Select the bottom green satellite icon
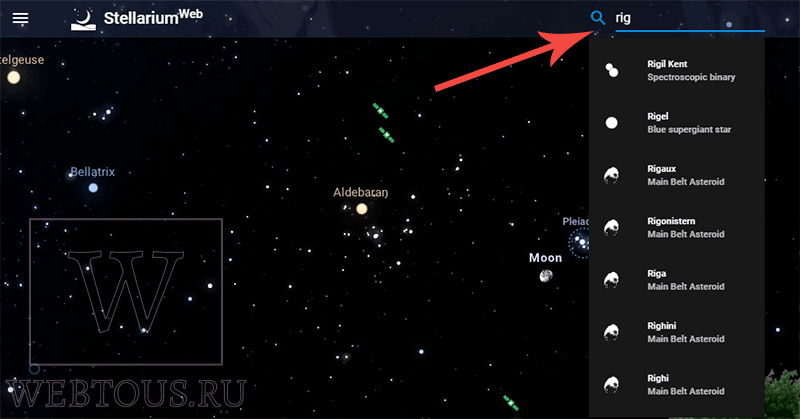This screenshot has width=800, height=419. [511, 403]
